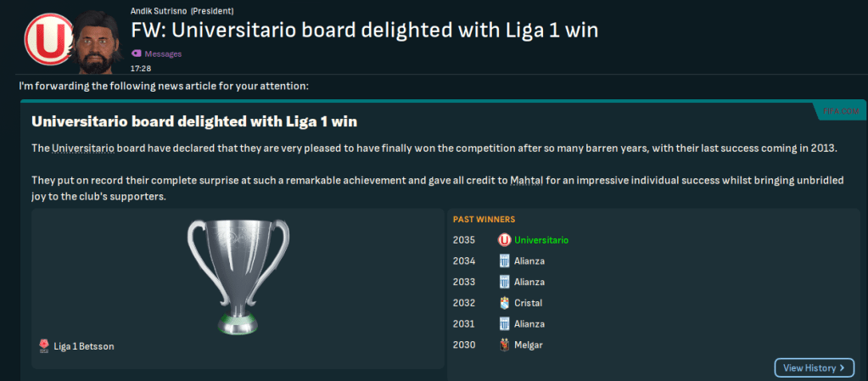
Task: Click the Liga 1 Betsson competition logo
Action: pyautogui.click(x=44, y=345)
